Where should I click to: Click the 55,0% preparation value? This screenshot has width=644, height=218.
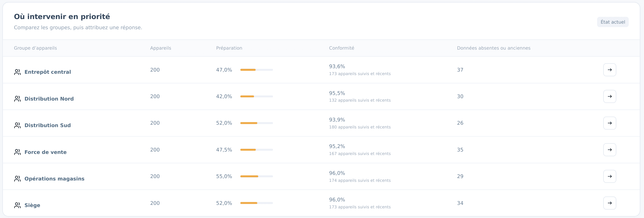pos(224,176)
